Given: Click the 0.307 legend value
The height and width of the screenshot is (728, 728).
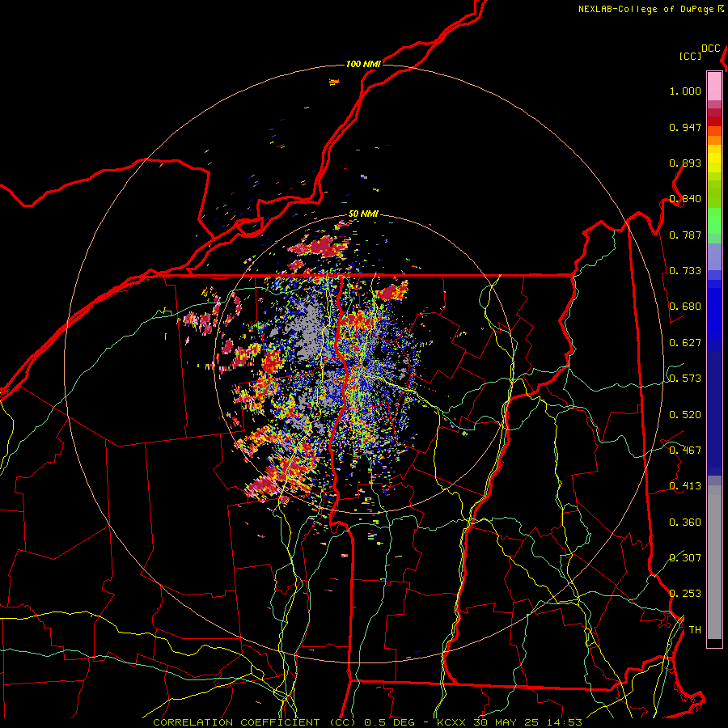Looking at the screenshot, I should pyautogui.click(x=685, y=557).
